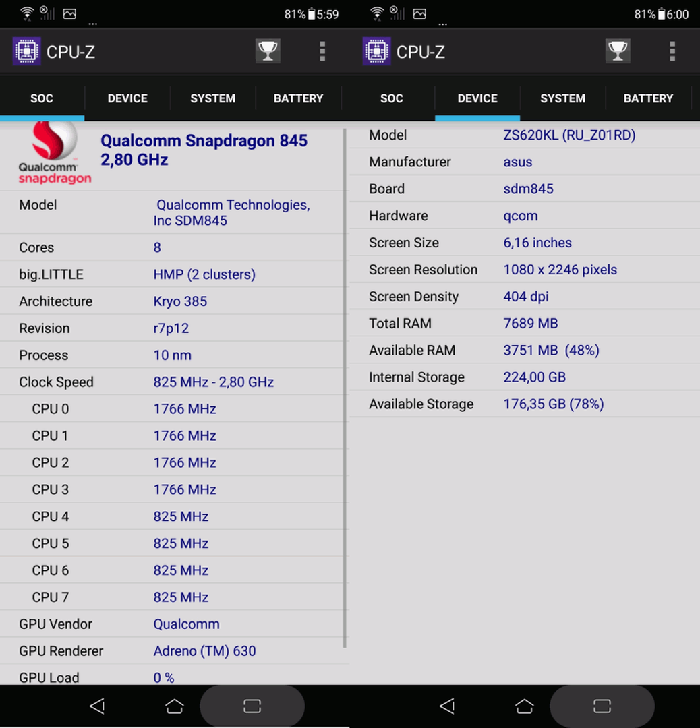Tap the Wi-Fi status icon on right screen
The width and height of the screenshot is (700, 728).
coord(377,14)
